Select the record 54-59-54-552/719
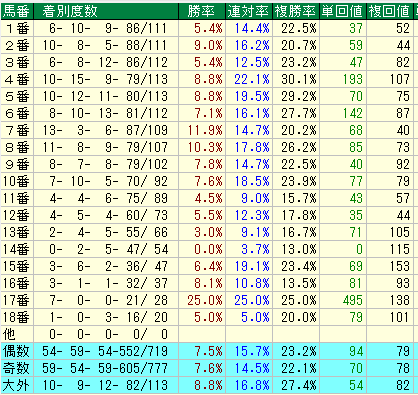 [x=106, y=351]
